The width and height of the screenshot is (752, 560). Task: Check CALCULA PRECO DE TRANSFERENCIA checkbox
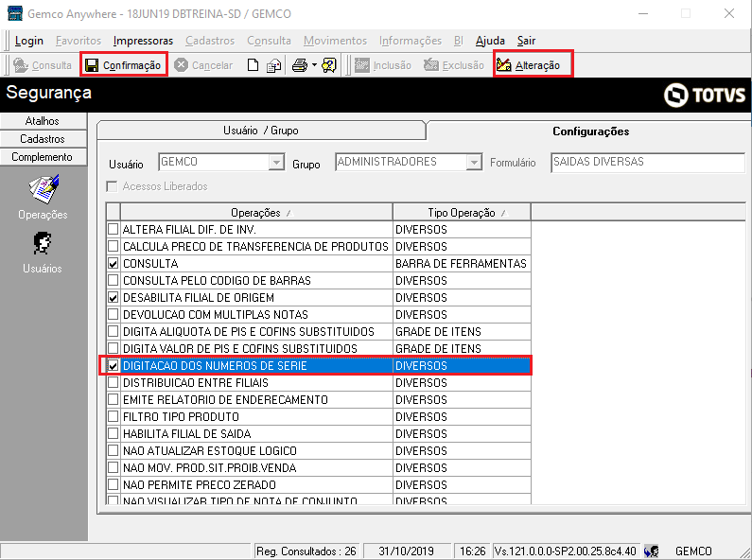(x=114, y=247)
